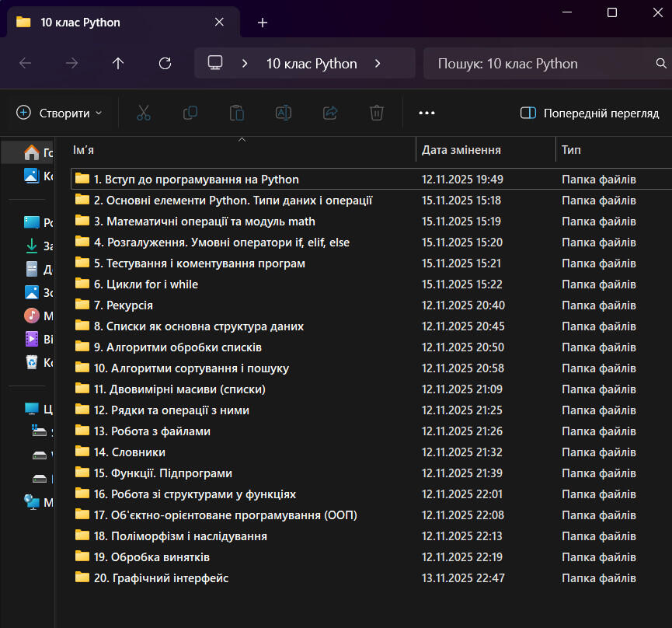Open Desktop in the sidebar
Image resolution: width=672 pixels, height=628 pixels.
38,222
